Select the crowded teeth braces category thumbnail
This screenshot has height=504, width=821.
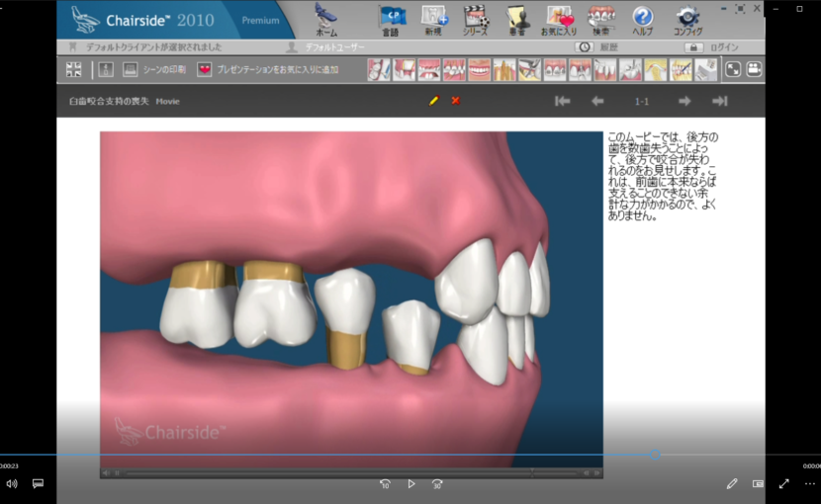click(454, 69)
